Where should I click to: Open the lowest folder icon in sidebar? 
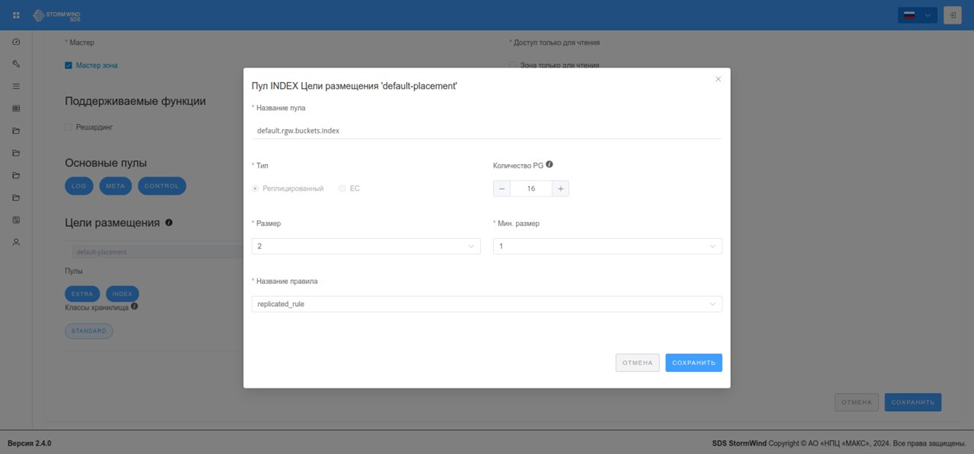click(x=16, y=197)
